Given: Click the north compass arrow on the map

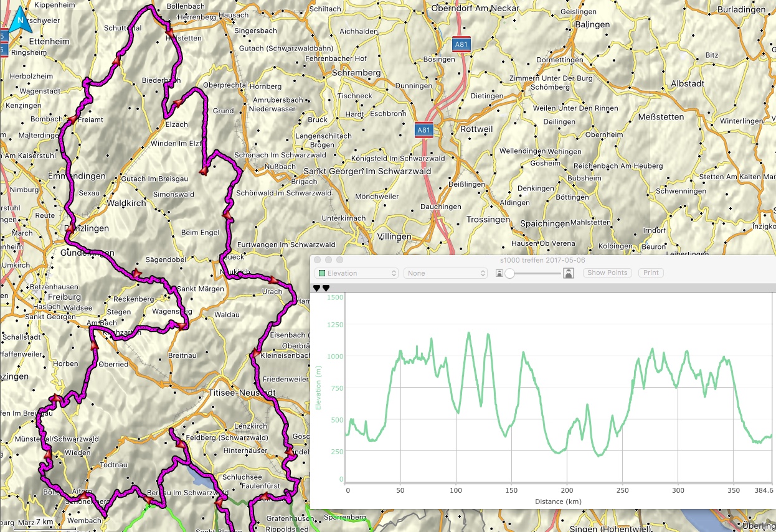Looking at the screenshot, I should point(21,19).
